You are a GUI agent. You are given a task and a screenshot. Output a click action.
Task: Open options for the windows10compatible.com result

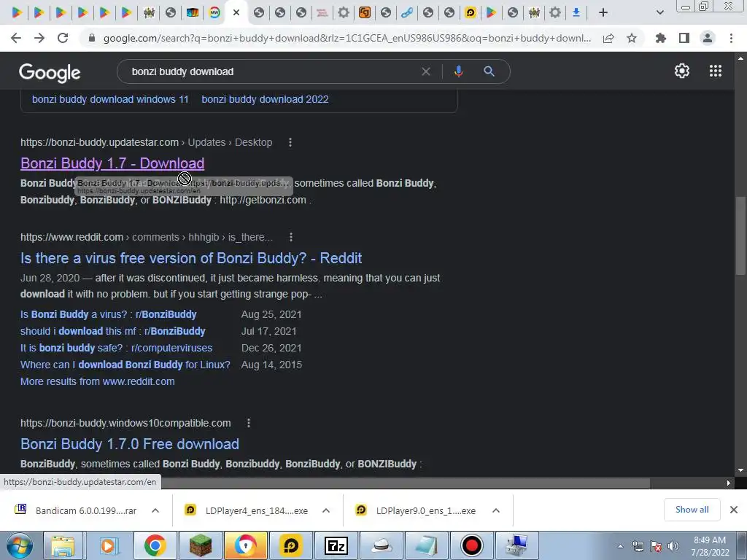click(x=249, y=423)
